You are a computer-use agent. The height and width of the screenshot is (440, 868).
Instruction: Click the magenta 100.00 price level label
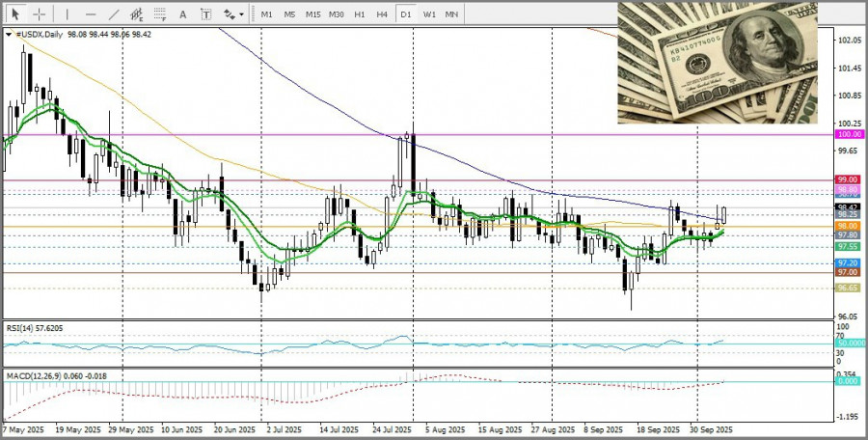848,135
